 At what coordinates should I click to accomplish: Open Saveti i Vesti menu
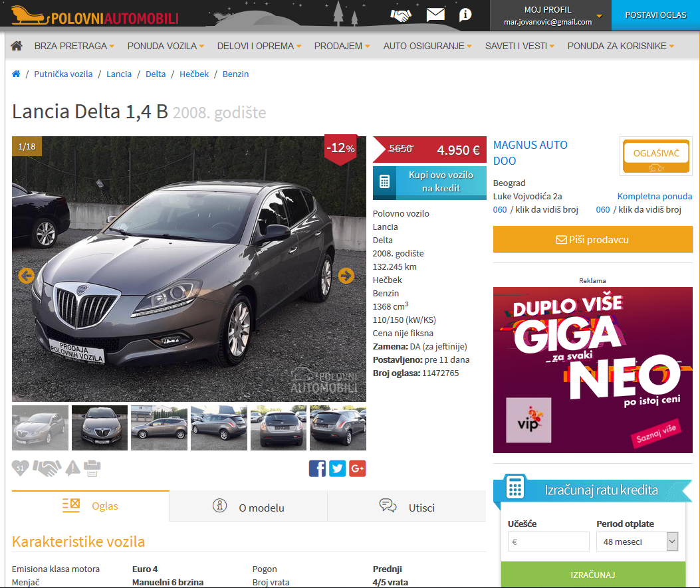point(520,46)
